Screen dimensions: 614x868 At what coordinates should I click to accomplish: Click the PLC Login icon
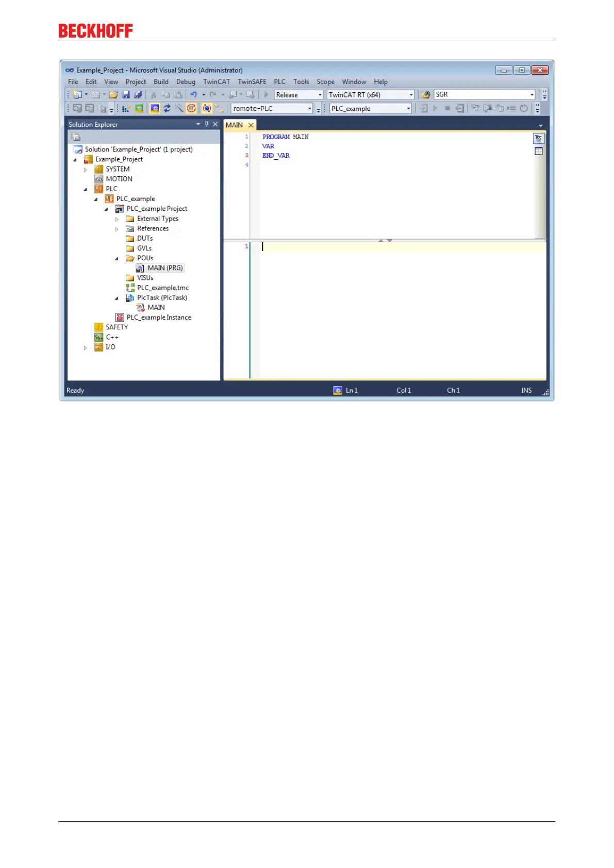coord(423,108)
